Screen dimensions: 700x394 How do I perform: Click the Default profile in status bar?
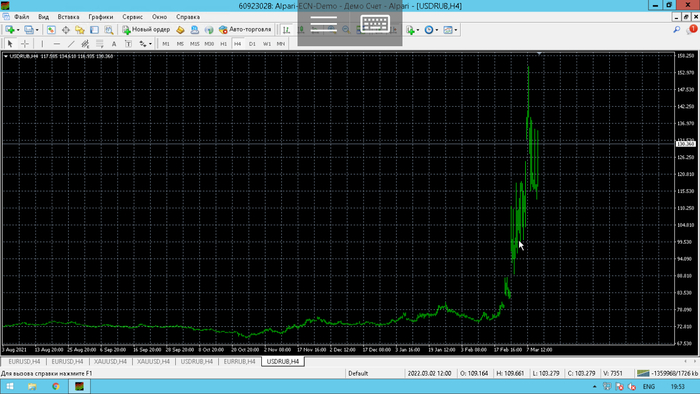pos(358,373)
